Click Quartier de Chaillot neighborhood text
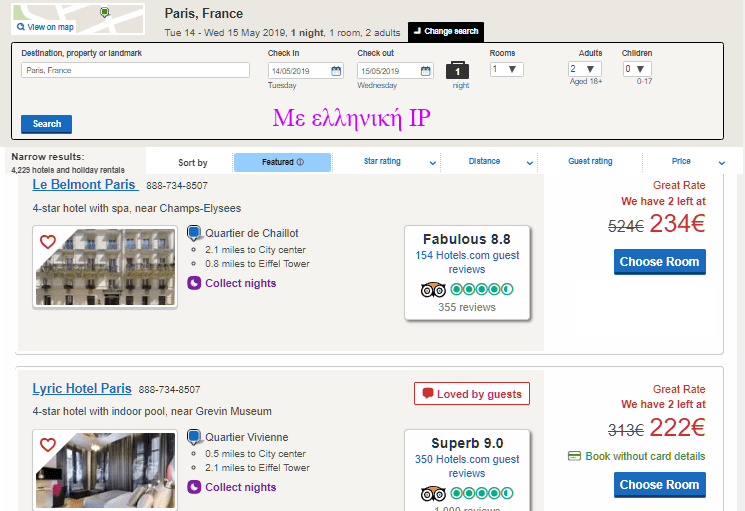Viewport: 745px width, 511px height. [252, 233]
